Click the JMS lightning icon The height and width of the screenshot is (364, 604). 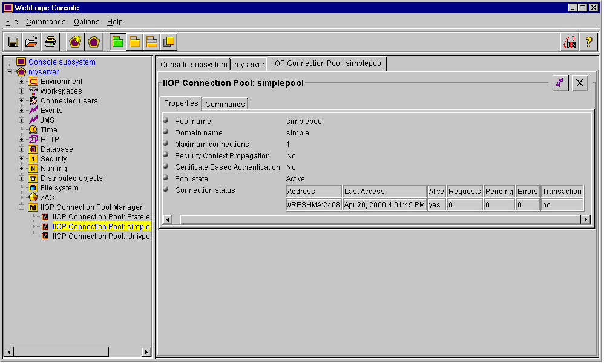click(33, 120)
